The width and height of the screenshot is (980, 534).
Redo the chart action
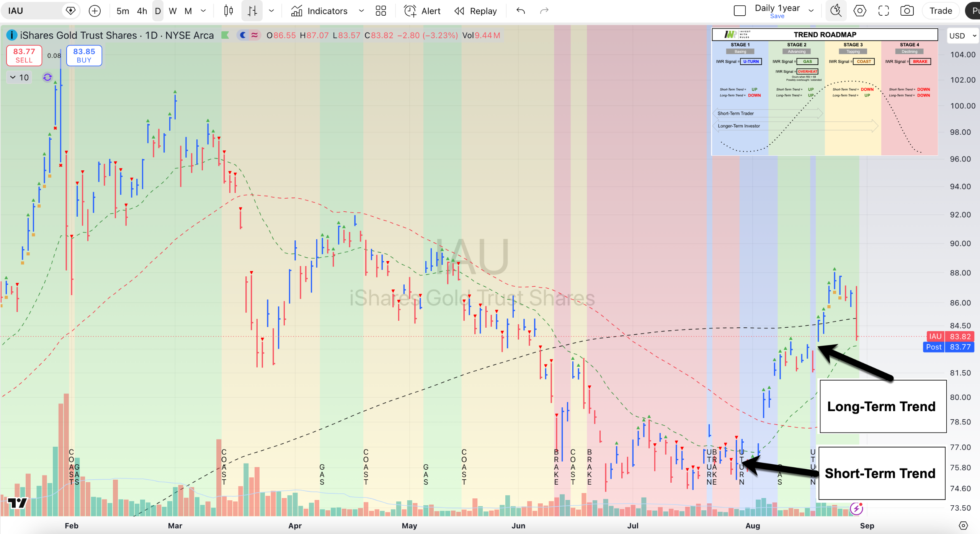[544, 11]
